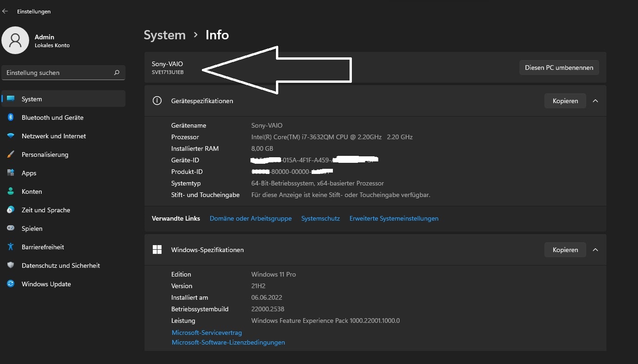Click the Windows Update sync icon
638x364 pixels.
click(11, 284)
